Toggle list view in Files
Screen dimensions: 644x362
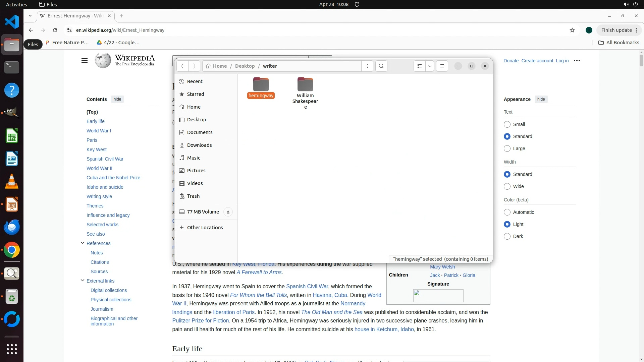coord(419,66)
